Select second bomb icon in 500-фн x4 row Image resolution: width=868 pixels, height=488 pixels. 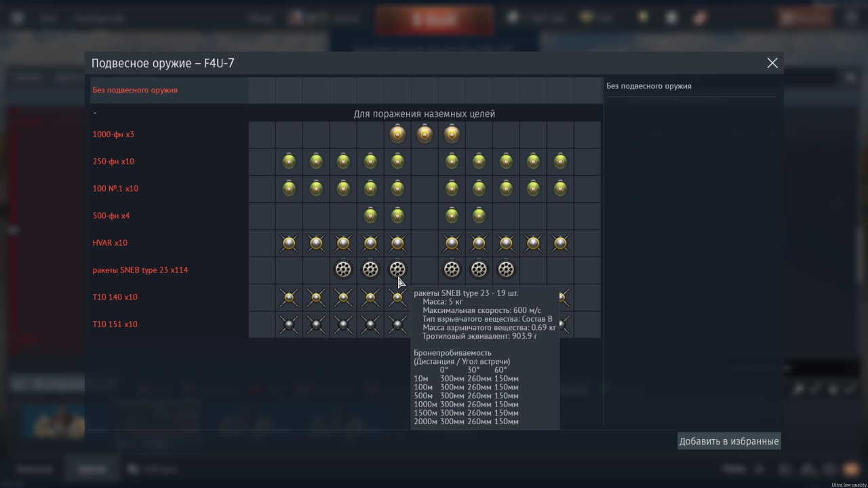[x=397, y=216]
